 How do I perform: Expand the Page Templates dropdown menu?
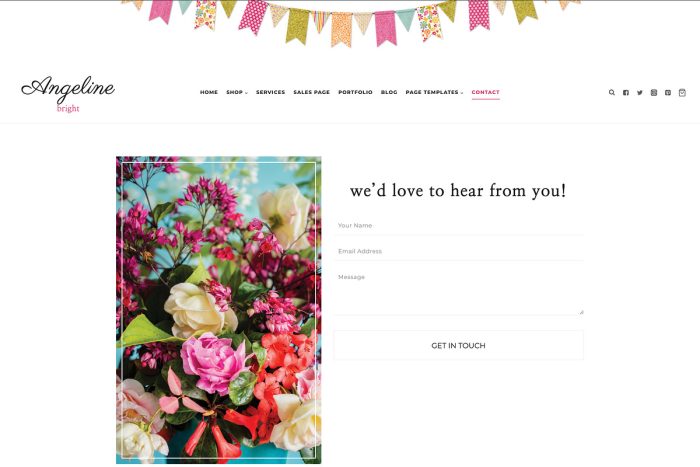pyautogui.click(x=434, y=92)
